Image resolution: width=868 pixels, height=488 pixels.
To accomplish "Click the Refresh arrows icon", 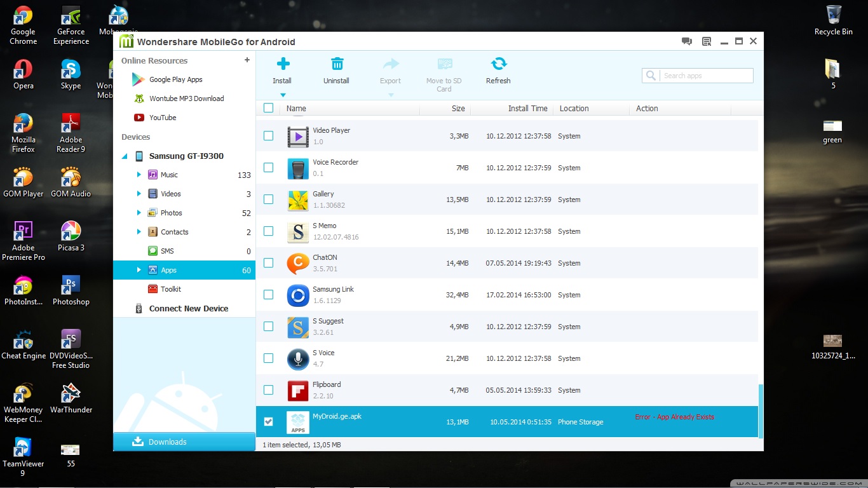I will 499,64.
